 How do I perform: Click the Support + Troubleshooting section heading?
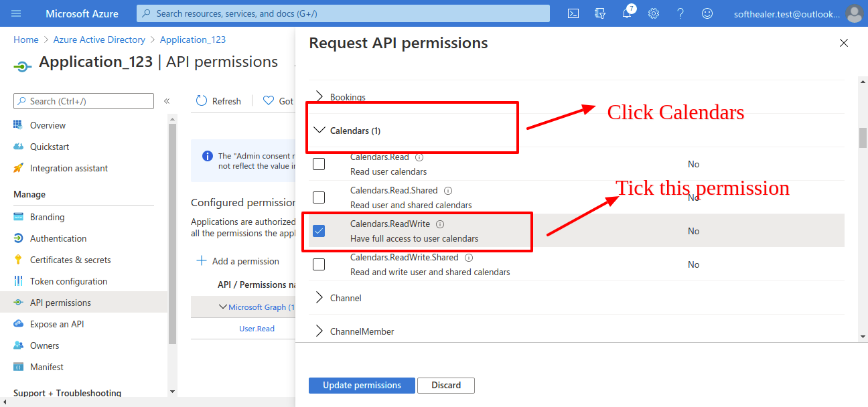click(68, 394)
